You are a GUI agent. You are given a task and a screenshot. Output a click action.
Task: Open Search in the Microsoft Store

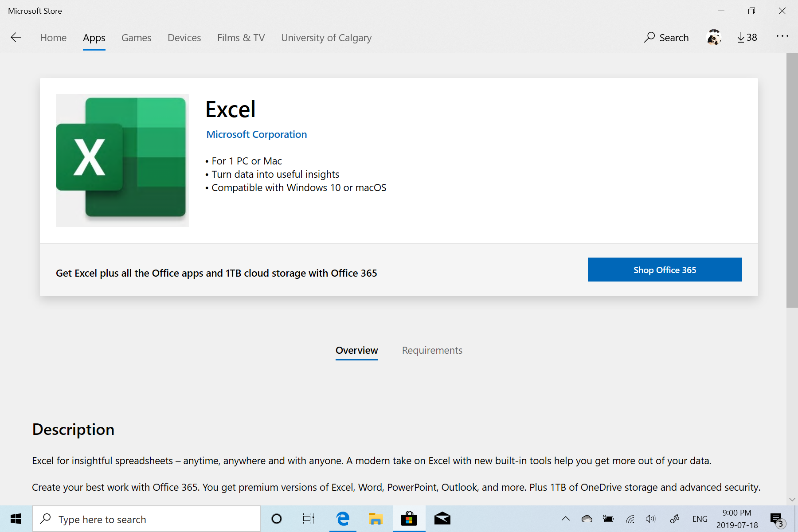666,38
